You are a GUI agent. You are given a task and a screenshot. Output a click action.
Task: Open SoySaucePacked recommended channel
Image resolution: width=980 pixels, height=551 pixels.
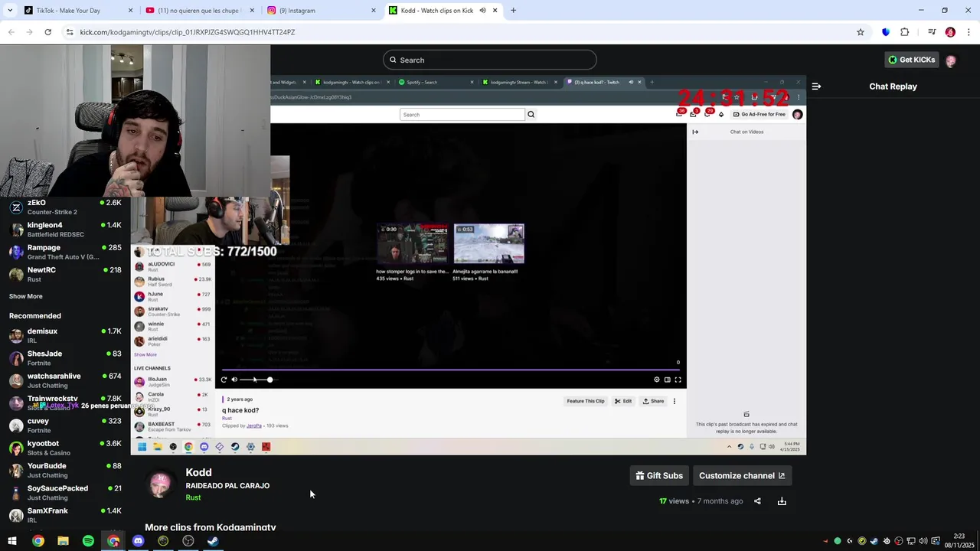click(x=65, y=492)
